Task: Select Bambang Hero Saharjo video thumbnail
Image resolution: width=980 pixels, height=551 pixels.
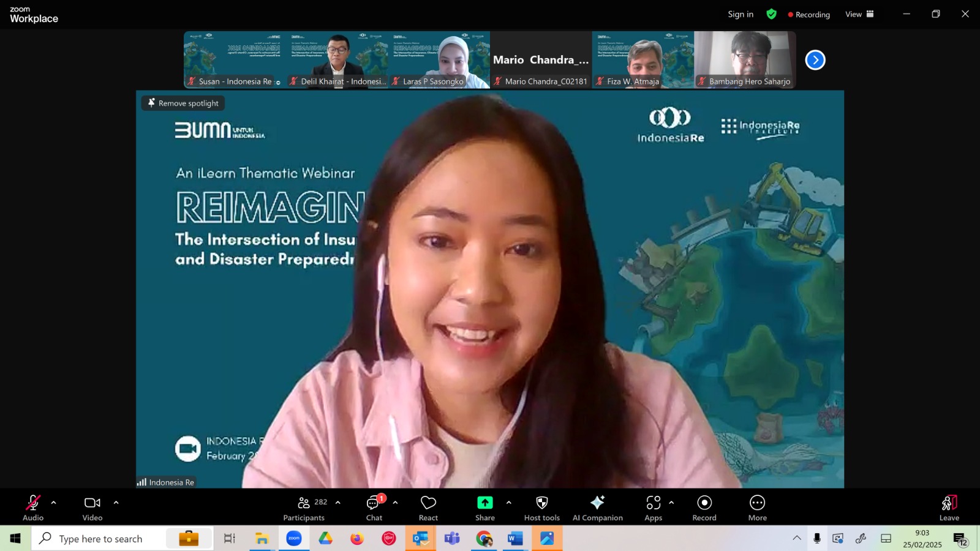Action: 745,60
